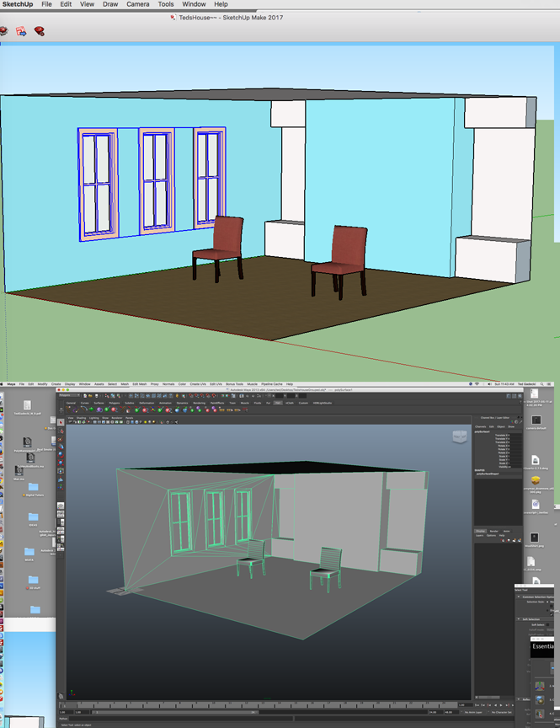Viewport: 560px width, 728px height.
Task: Open the Polygons shelf tab in Maya
Action: tap(114, 403)
